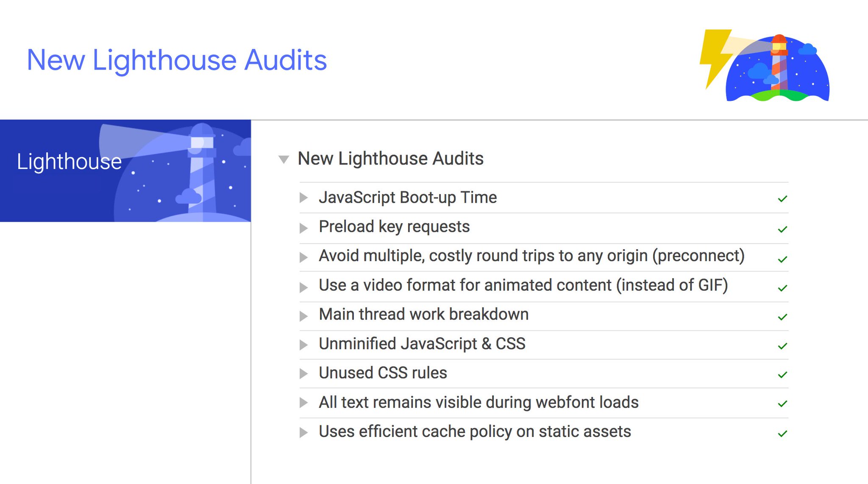The image size is (868, 484).
Task: Click the pass checkmark for Preload key requests
Action: point(782,229)
